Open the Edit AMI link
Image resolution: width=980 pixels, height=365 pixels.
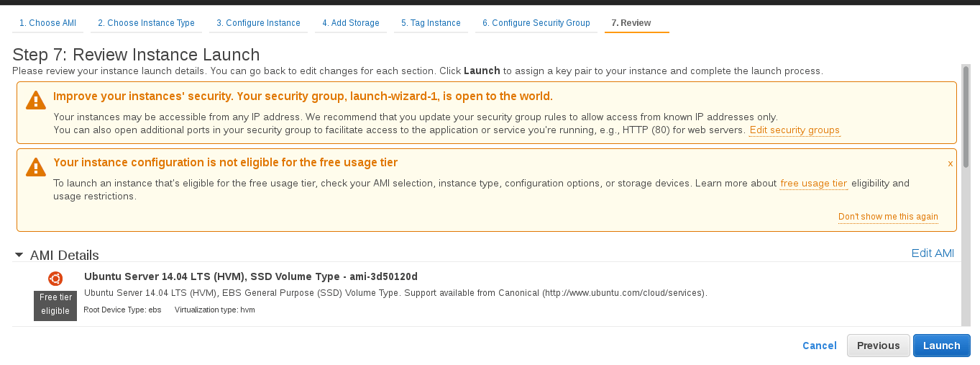933,253
